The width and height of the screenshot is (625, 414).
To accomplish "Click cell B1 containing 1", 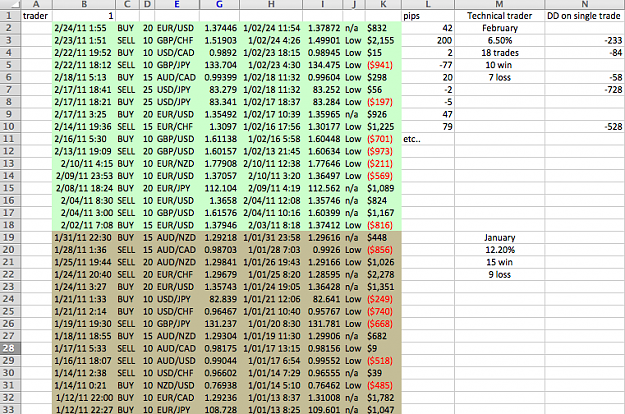I will click(x=84, y=16).
